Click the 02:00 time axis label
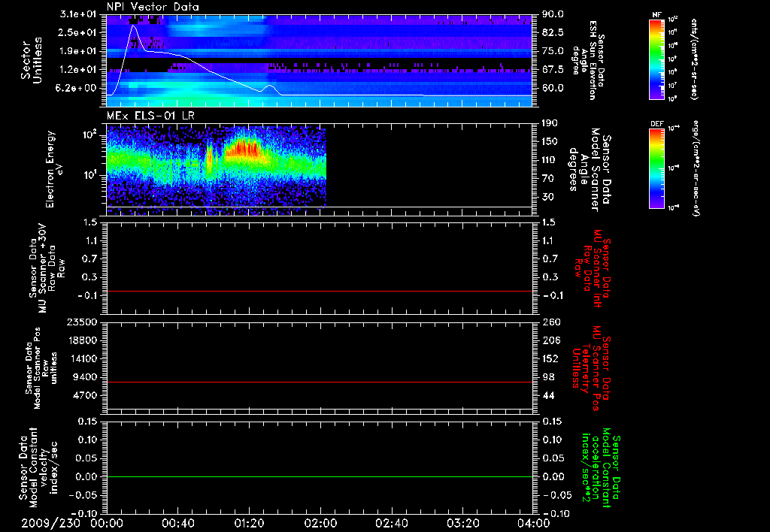Image resolution: width=770 pixels, height=532 pixels. pyautogui.click(x=320, y=523)
